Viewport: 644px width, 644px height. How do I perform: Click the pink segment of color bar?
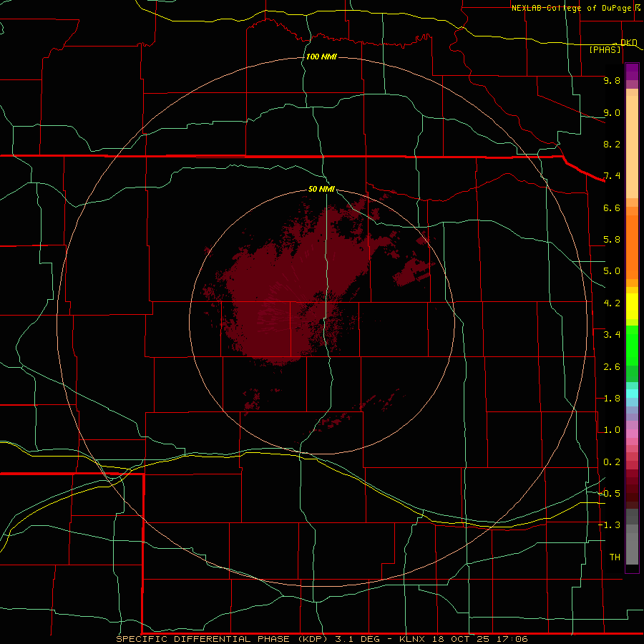[x=632, y=434]
